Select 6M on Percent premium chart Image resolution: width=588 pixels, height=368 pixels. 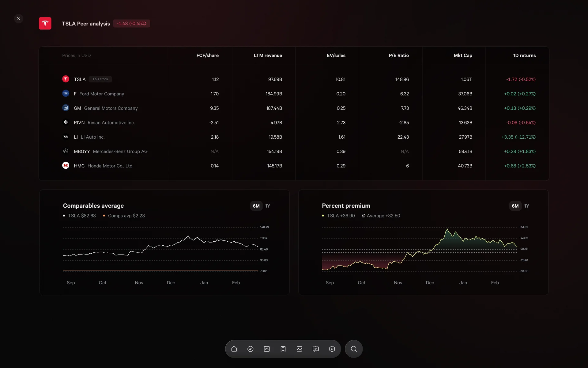click(x=515, y=206)
